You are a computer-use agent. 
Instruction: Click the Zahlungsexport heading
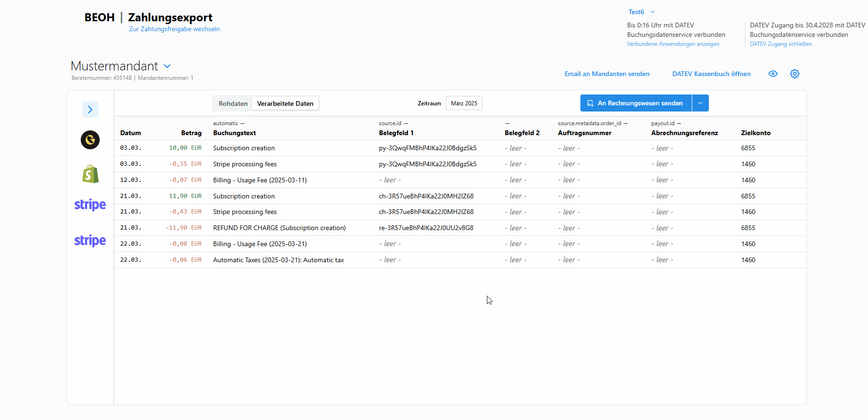point(170,17)
